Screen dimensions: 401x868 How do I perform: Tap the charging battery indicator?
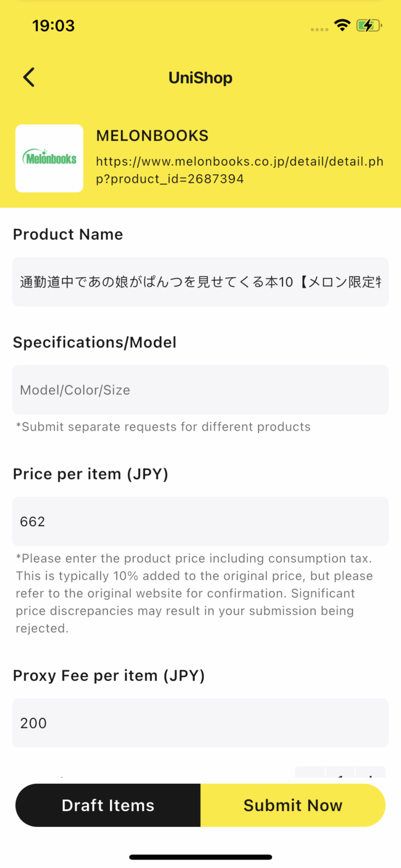(369, 25)
